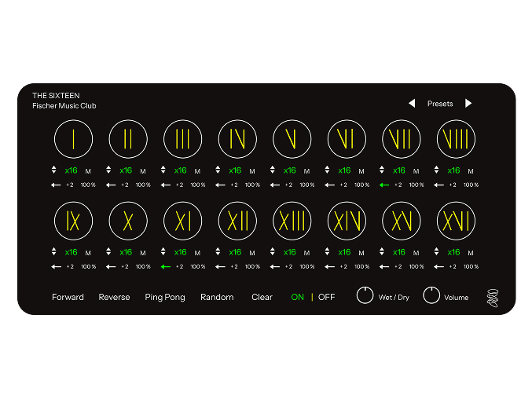Toggle the M mute under step XV
This screenshot has height=399, width=532.
pos(416,253)
